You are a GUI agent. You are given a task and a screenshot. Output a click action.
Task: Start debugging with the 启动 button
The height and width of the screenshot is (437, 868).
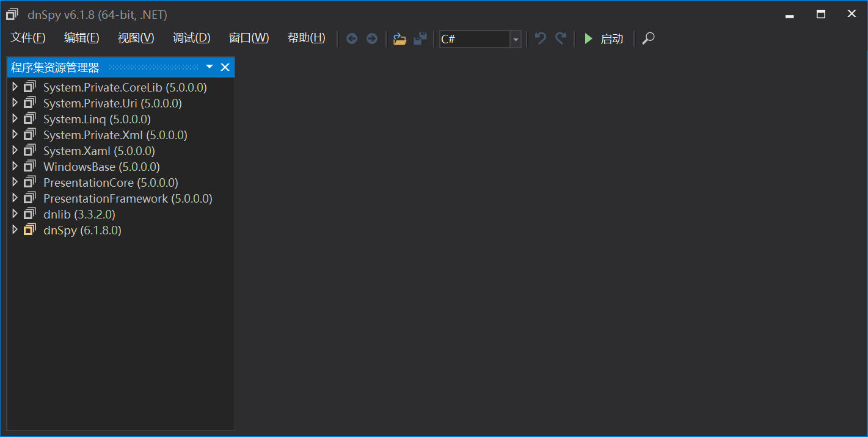pos(604,38)
